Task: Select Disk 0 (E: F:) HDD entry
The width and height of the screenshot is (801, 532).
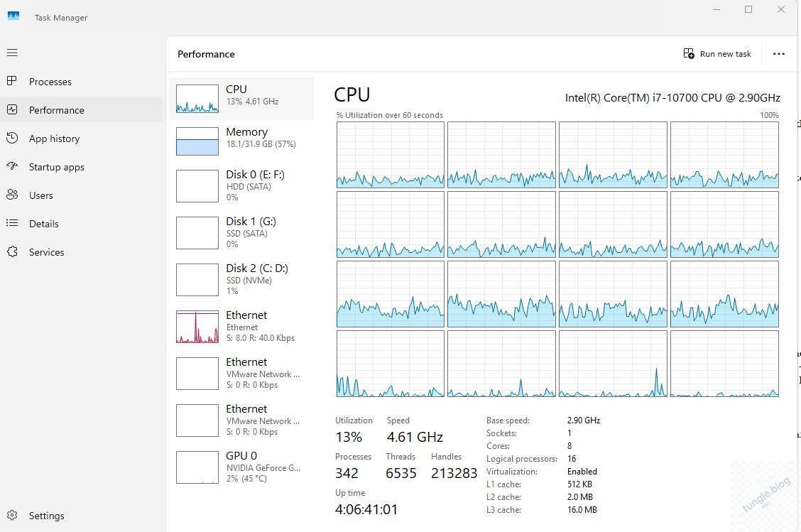Action: coord(241,186)
